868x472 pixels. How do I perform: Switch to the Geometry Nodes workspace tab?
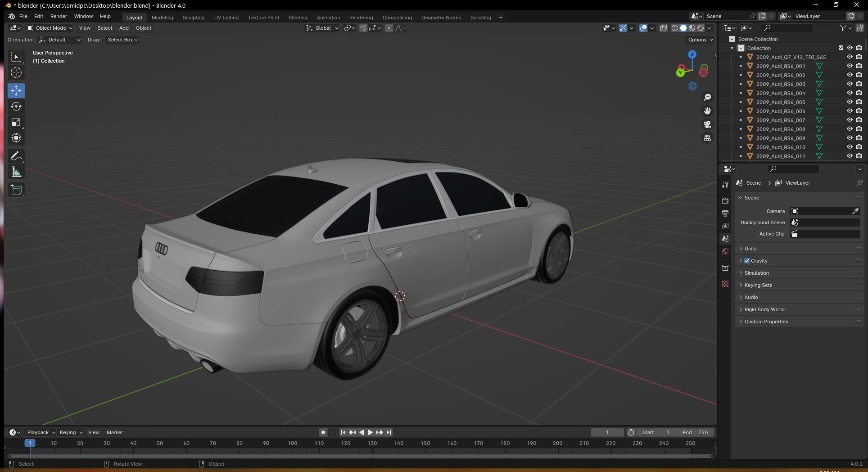(441, 18)
